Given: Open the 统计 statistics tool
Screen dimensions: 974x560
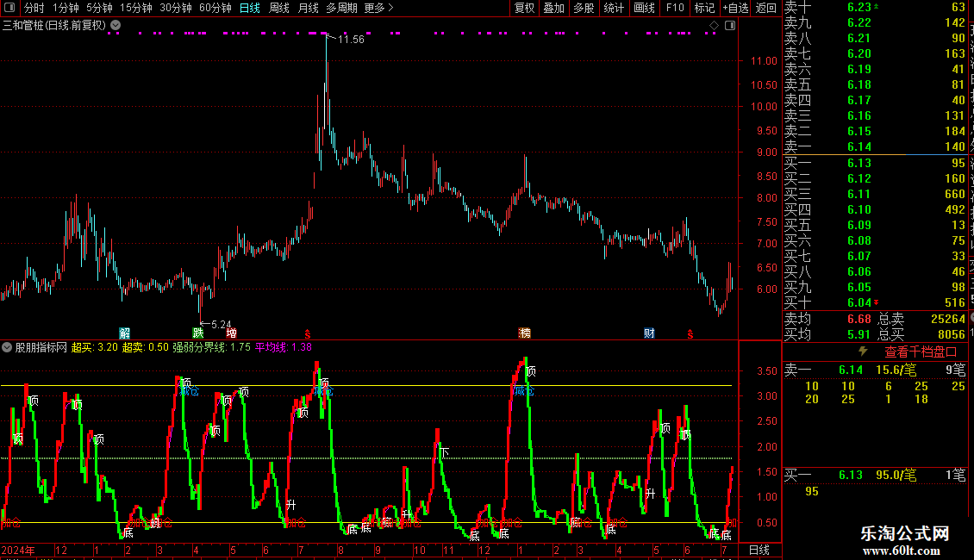Looking at the screenshot, I should coord(614,8).
